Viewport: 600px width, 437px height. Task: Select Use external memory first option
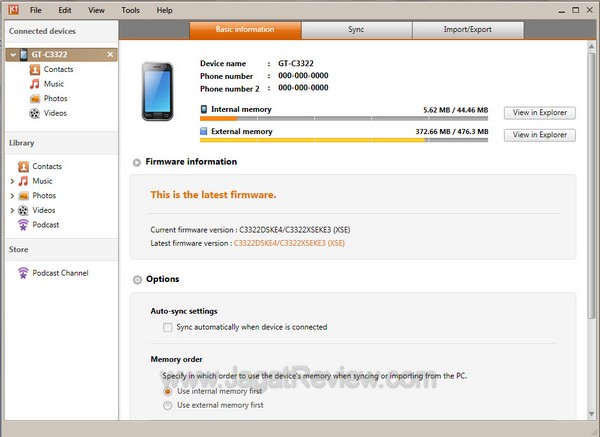pyautogui.click(x=167, y=405)
